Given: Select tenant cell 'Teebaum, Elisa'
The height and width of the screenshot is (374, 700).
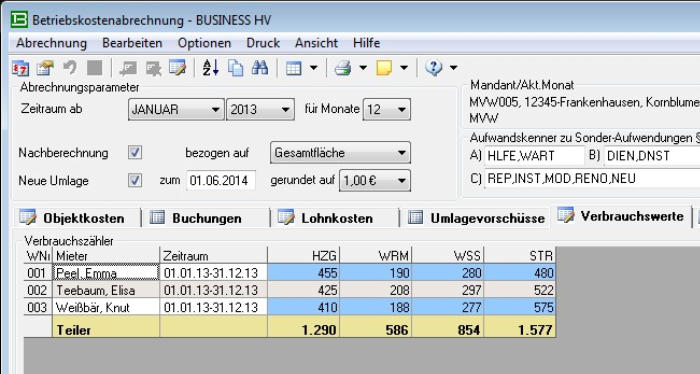Looking at the screenshot, I should coord(106,290).
